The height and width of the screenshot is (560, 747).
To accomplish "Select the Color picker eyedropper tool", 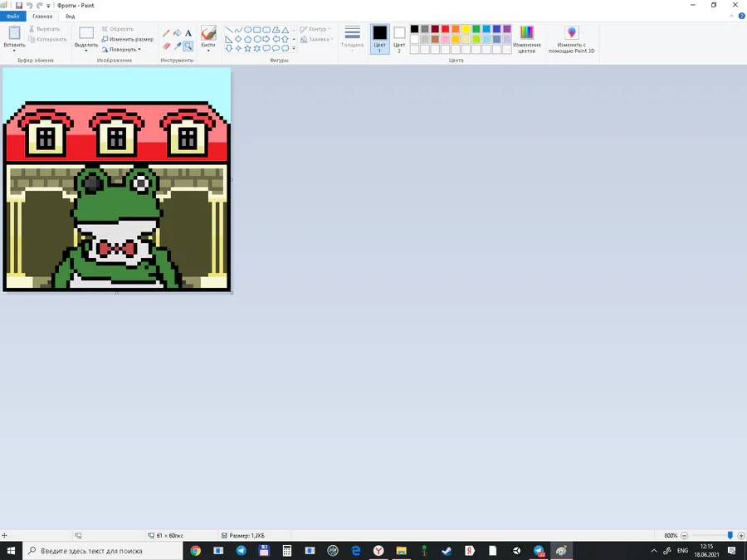I will 178,46.
